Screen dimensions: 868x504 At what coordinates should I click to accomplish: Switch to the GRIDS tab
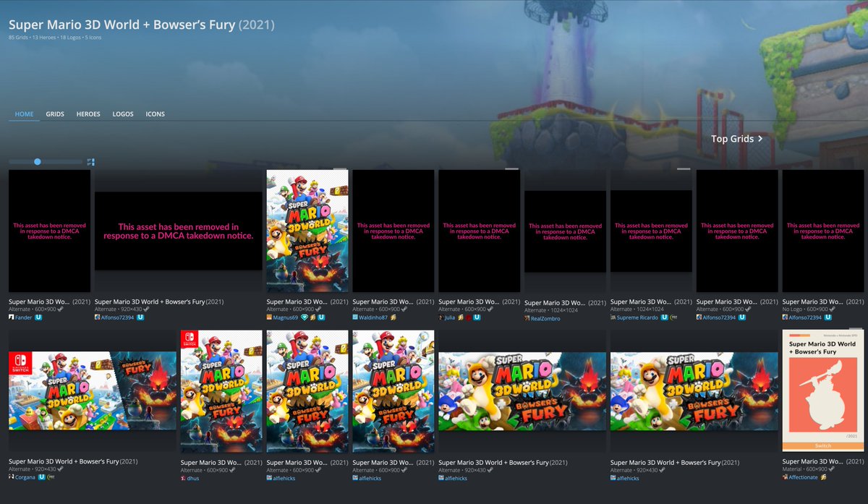click(55, 114)
